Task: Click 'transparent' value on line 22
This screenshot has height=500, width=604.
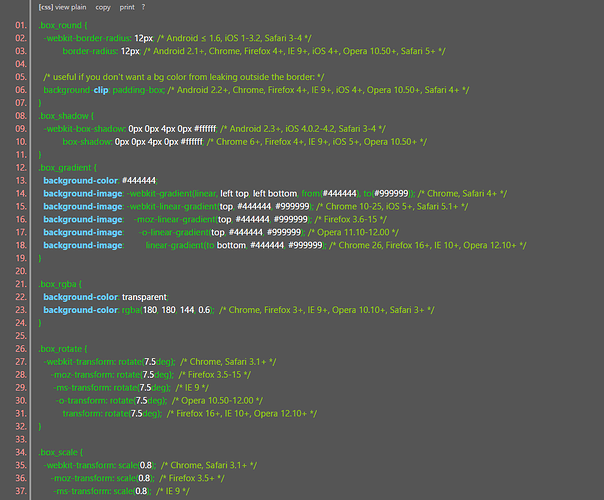Action: pyautogui.click(x=144, y=297)
